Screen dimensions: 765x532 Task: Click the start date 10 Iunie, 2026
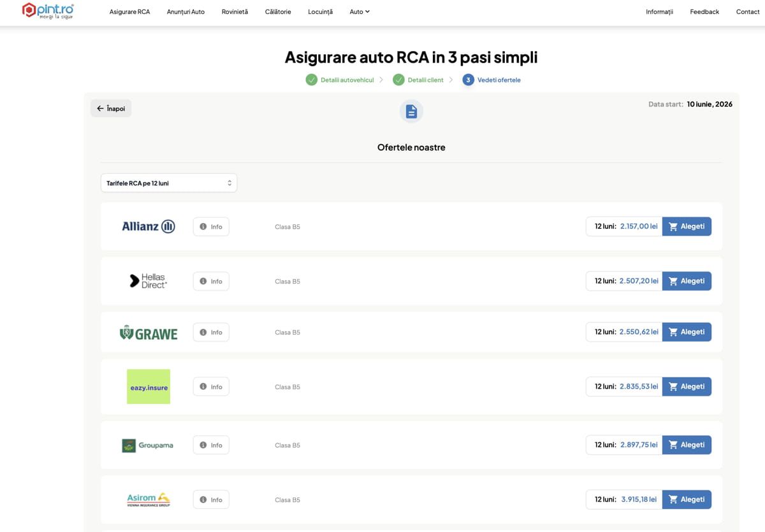pyautogui.click(x=710, y=104)
